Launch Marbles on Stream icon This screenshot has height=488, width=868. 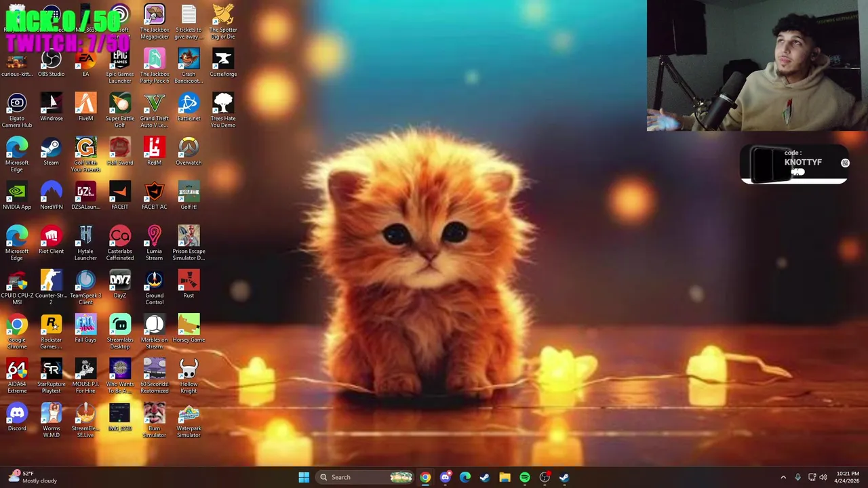point(155,331)
